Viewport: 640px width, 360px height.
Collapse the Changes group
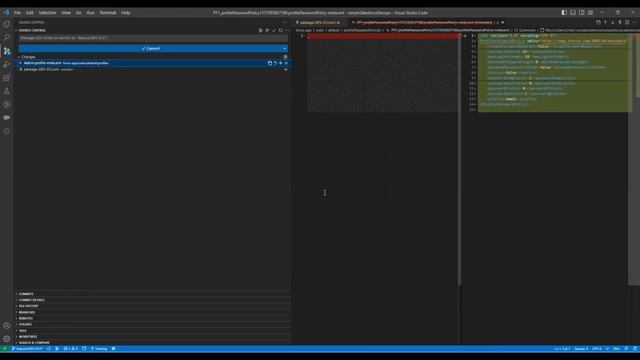click(28, 57)
